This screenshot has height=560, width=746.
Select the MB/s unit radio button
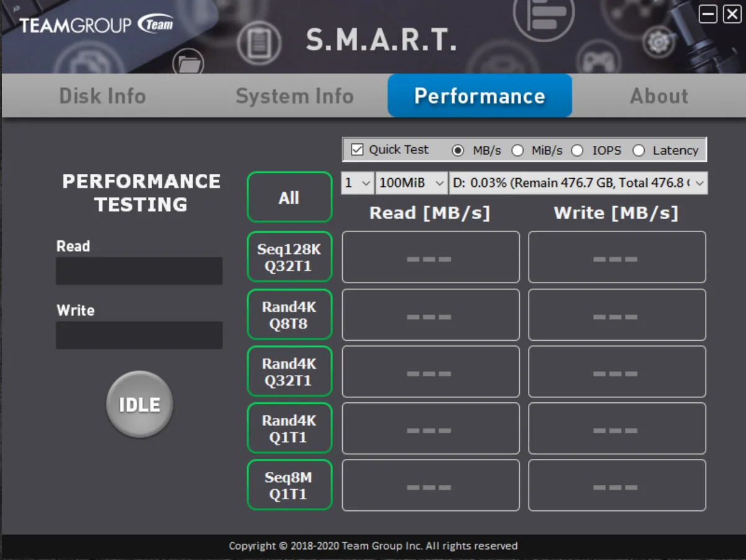coord(458,150)
